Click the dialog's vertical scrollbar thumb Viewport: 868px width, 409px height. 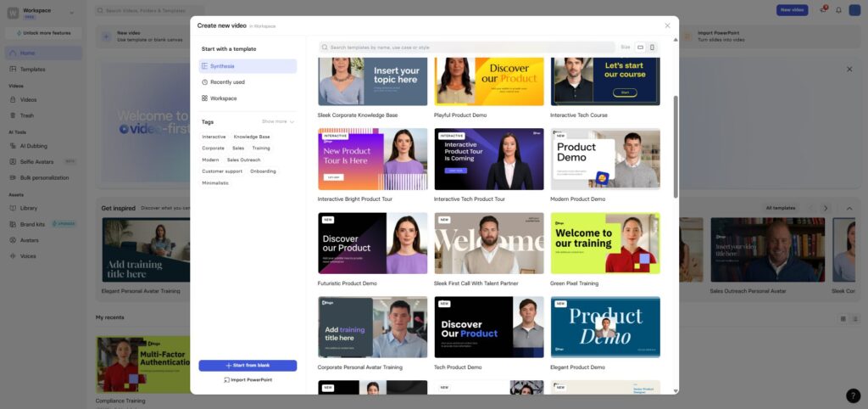pos(676,147)
